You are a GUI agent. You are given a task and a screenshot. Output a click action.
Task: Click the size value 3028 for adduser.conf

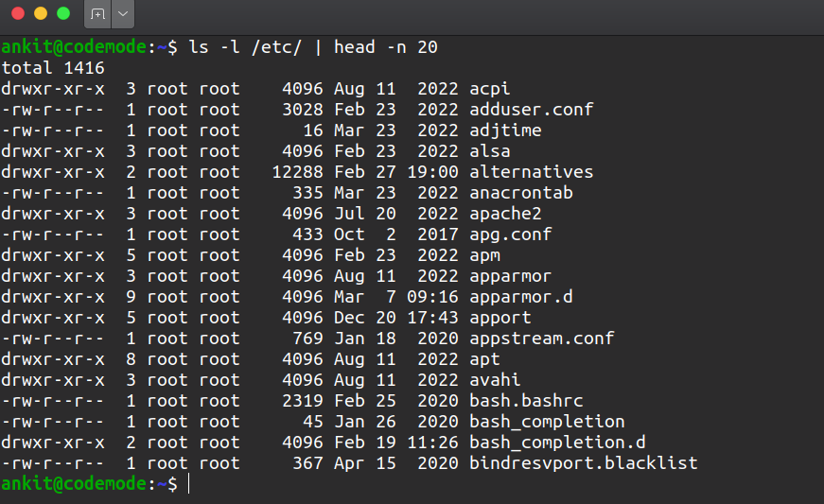(303, 110)
